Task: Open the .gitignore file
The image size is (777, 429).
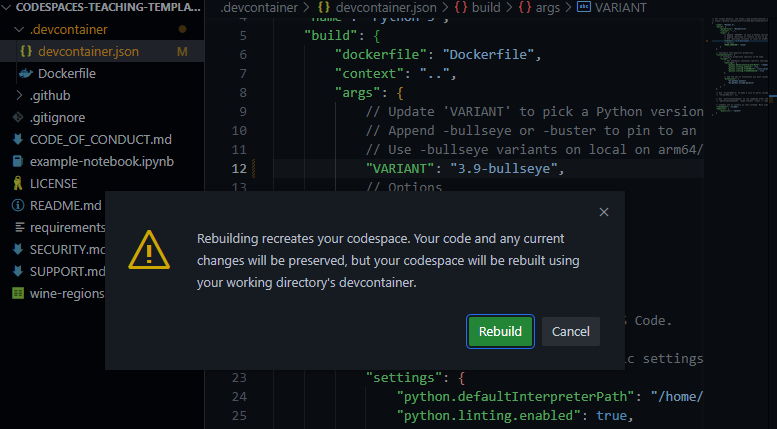Action: (57, 117)
